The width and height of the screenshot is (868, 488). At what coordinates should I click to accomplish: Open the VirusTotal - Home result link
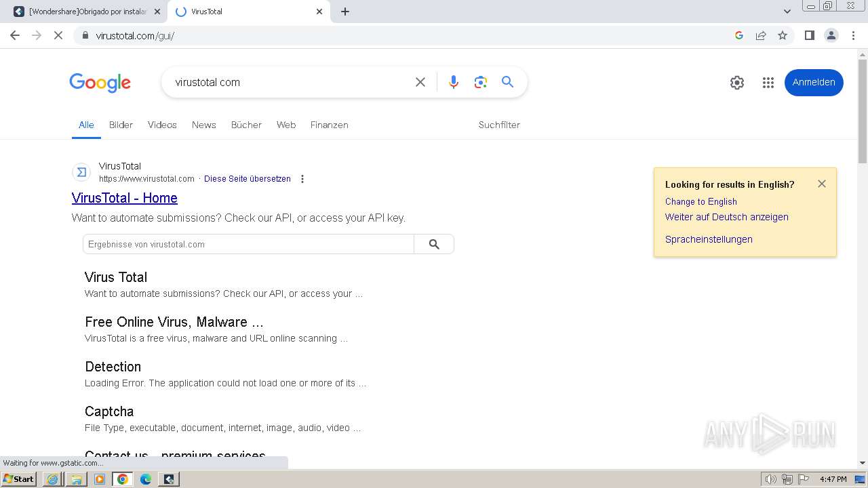tap(125, 198)
